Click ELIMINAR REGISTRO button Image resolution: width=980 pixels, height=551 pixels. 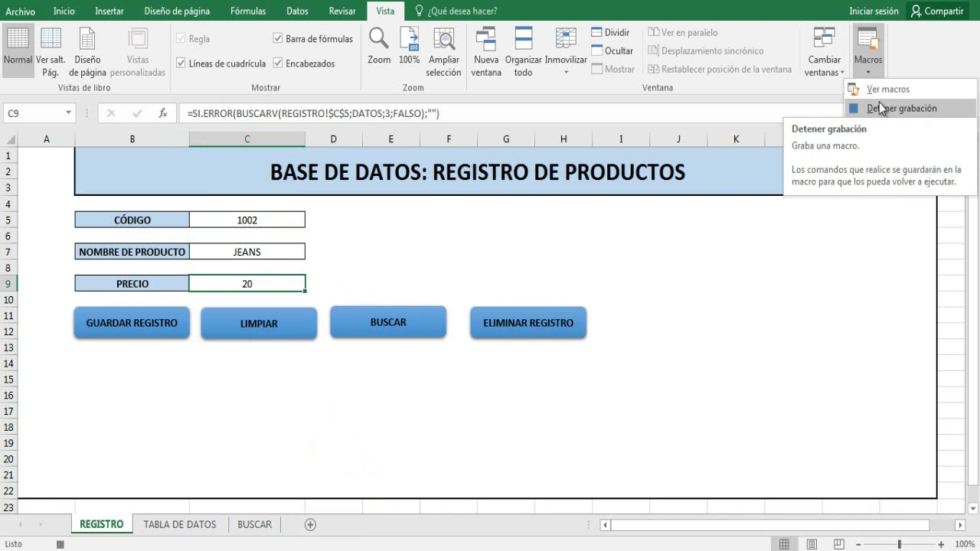click(x=528, y=323)
